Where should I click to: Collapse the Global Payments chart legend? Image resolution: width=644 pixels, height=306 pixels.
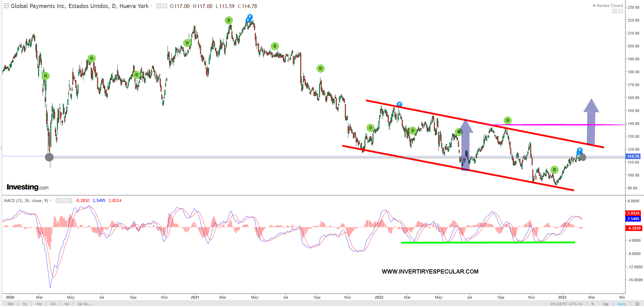(x=6, y=6)
